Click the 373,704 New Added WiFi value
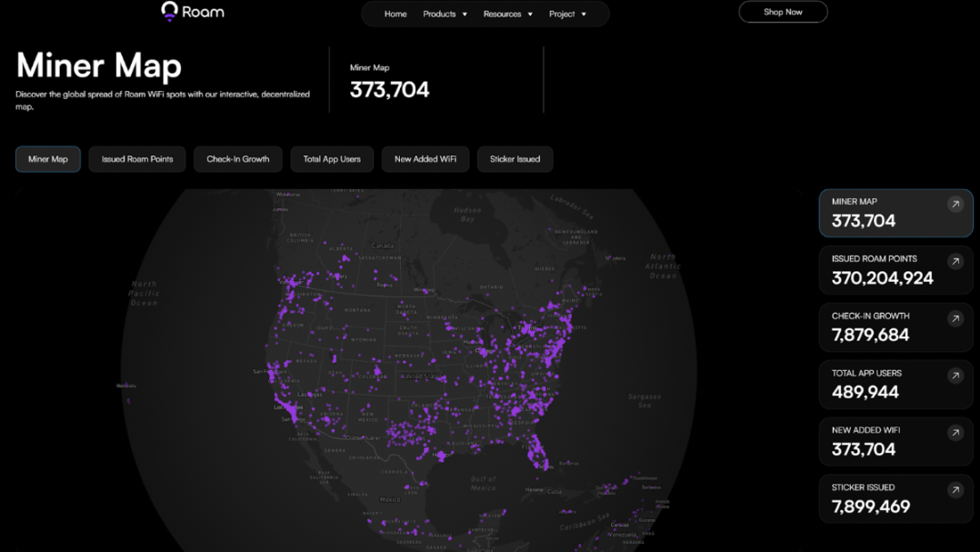This screenshot has height=552, width=980. point(863,449)
